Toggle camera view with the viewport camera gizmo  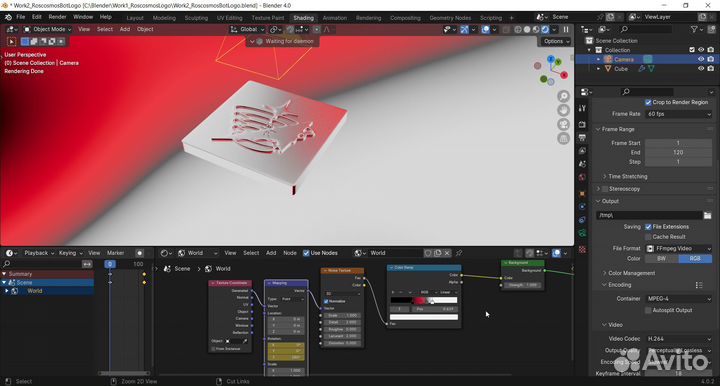[563, 124]
